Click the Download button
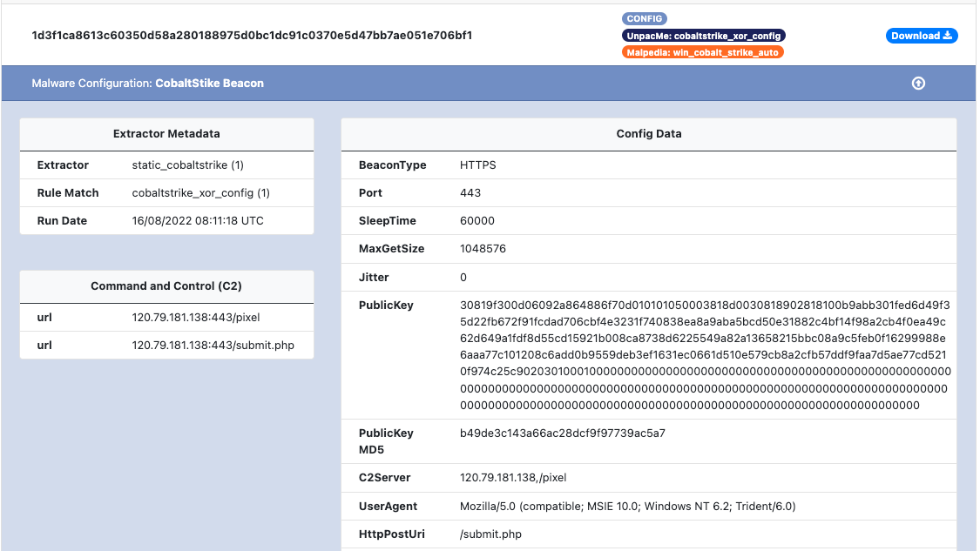The image size is (980, 551). (x=922, y=36)
